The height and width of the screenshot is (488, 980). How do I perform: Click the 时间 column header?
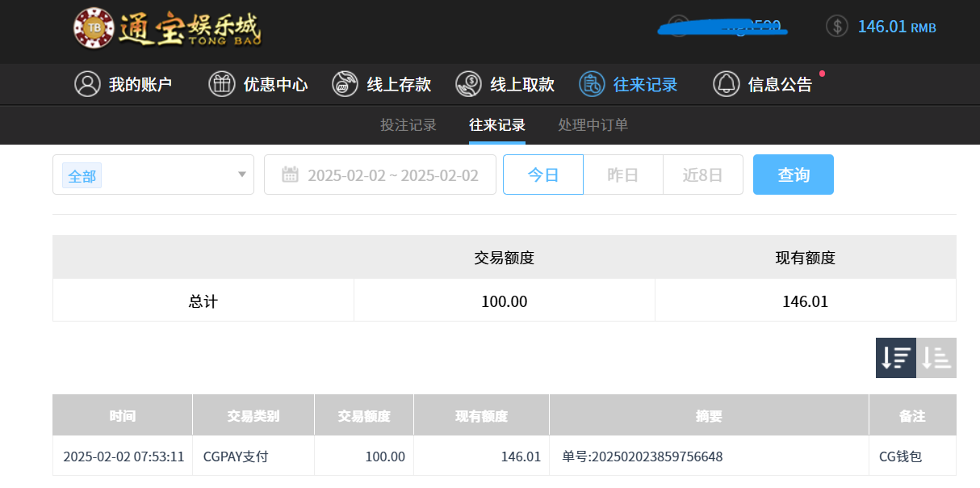tap(123, 415)
